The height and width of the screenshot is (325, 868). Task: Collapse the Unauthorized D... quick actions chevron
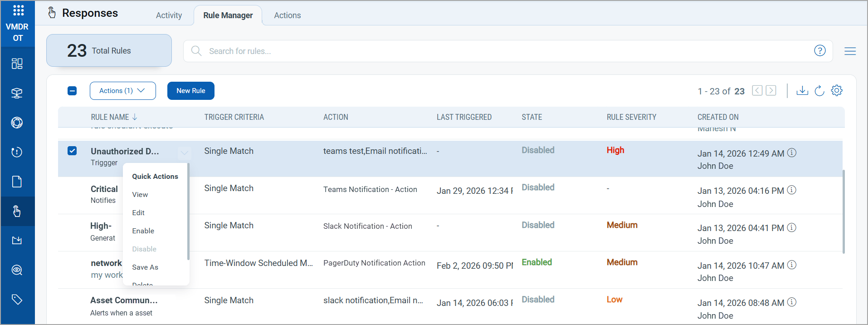click(184, 153)
